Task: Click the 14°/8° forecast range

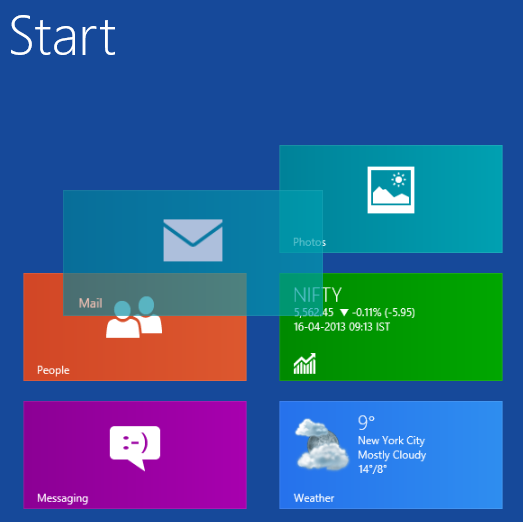Action: coord(372,470)
